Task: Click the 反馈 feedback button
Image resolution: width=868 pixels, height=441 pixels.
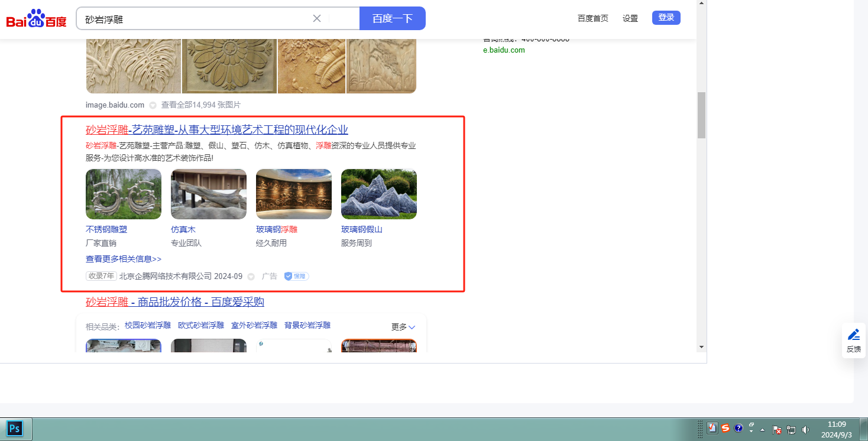Action: (x=854, y=341)
